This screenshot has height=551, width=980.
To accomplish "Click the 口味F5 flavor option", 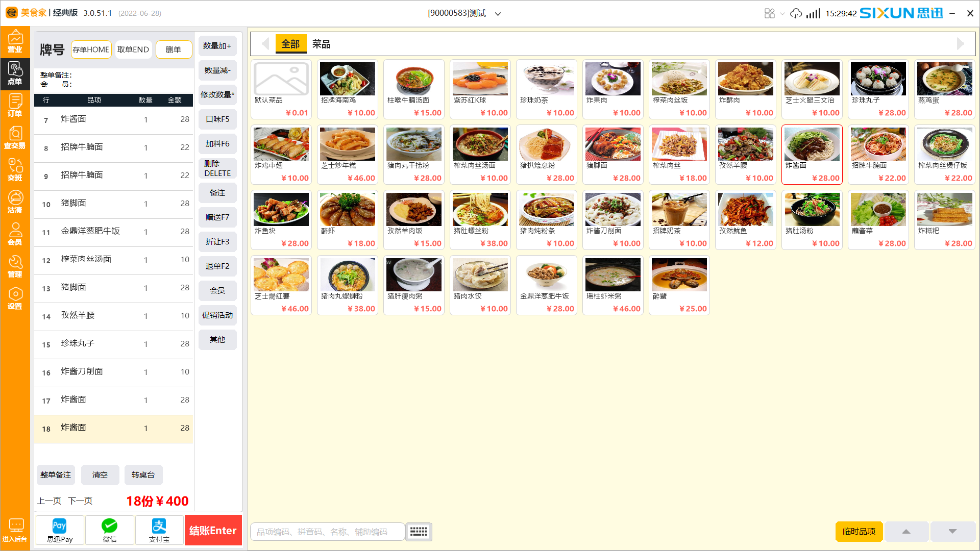I will click(217, 119).
